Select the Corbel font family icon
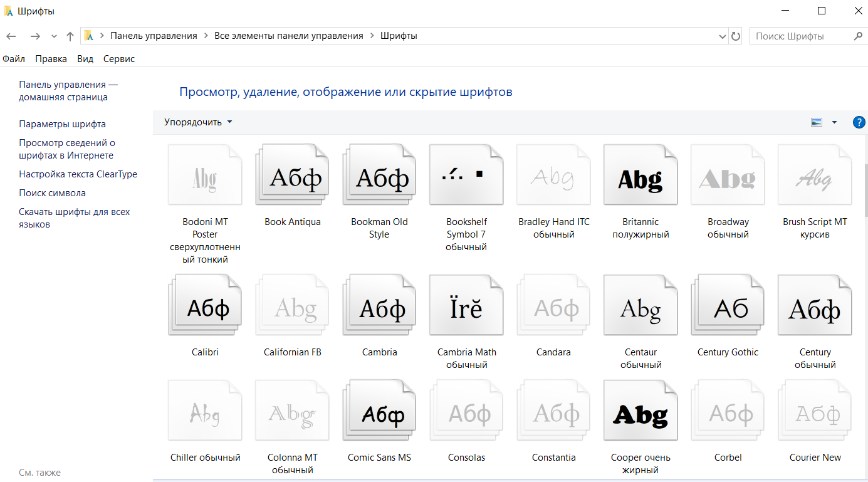Viewport: 868px width, 482px height. pyautogui.click(x=728, y=411)
